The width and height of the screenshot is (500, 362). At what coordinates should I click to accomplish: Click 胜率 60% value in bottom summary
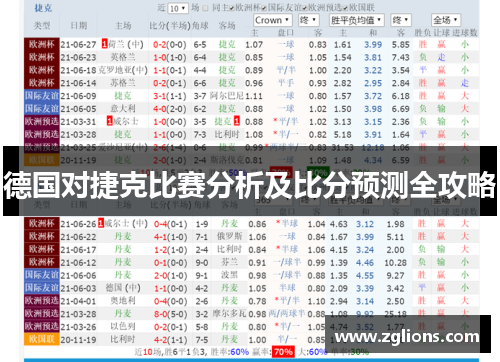[x=239, y=352]
